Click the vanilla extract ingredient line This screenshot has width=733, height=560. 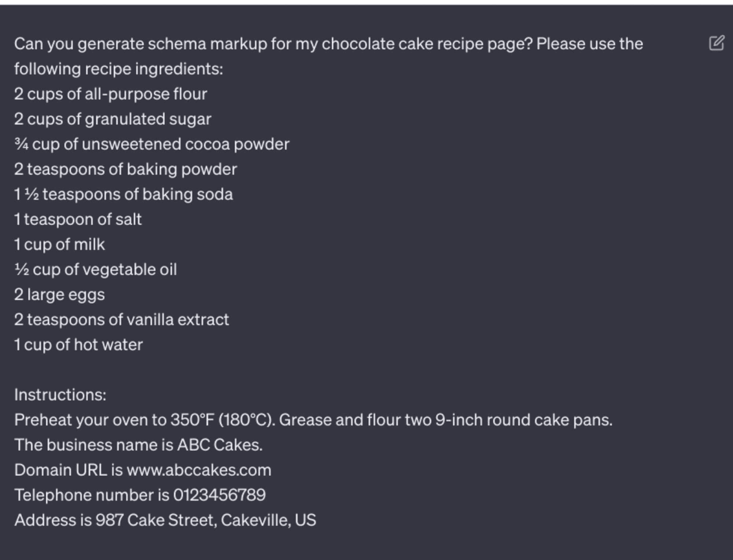(121, 320)
